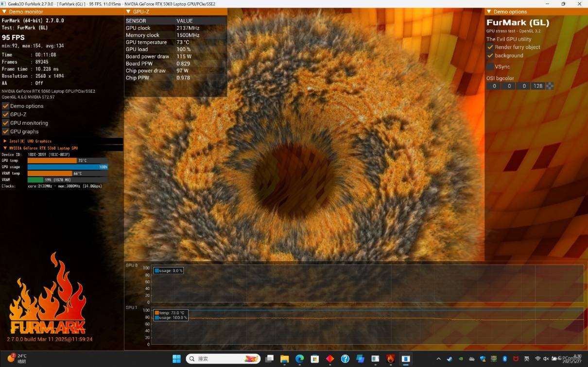
Task: Enable the VSync checkbox
Action: tap(490, 67)
